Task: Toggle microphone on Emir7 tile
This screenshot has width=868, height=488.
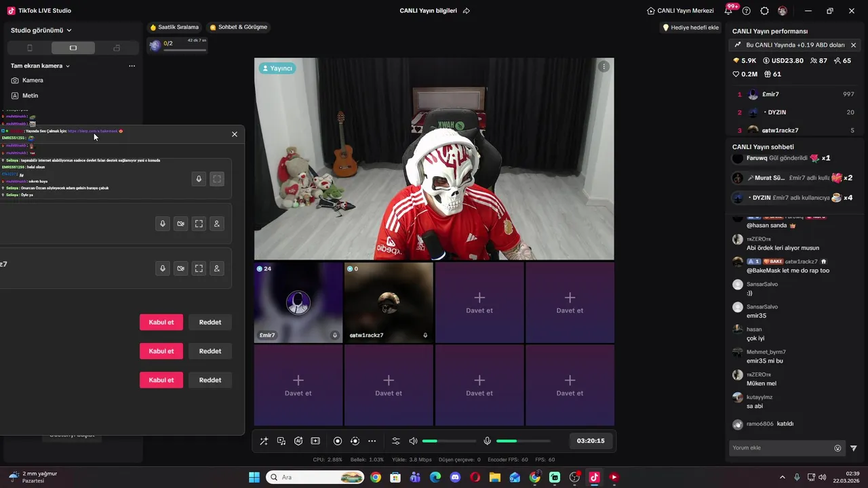Action: click(334, 335)
